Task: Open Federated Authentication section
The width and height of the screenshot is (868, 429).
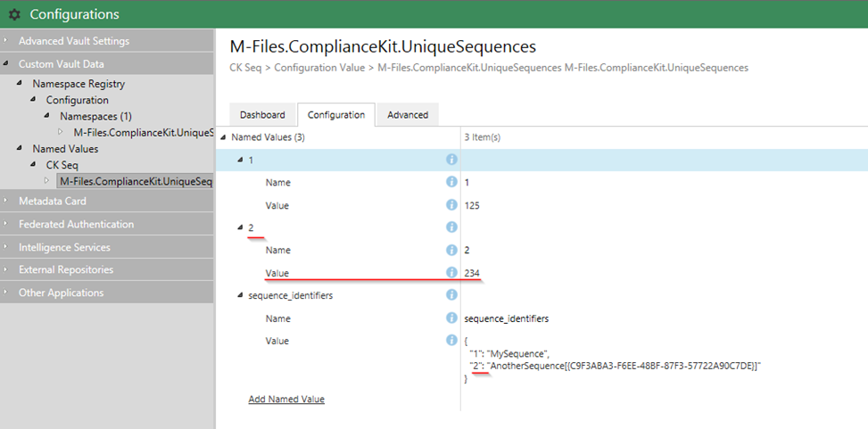Action: [106, 224]
